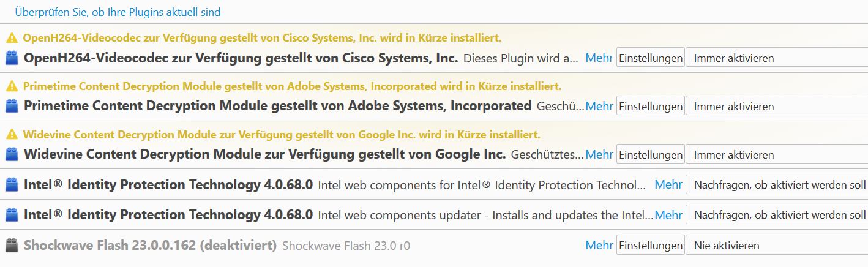Screen dimensions: 868x267
Task: Click the Primetime Content Decryption plugin icon
Action: [11, 106]
